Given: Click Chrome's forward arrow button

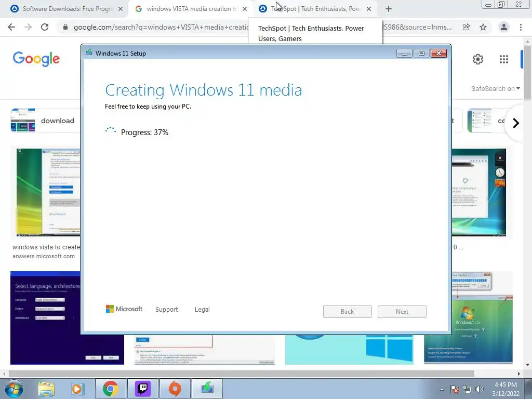Looking at the screenshot, I should point(28,27).
